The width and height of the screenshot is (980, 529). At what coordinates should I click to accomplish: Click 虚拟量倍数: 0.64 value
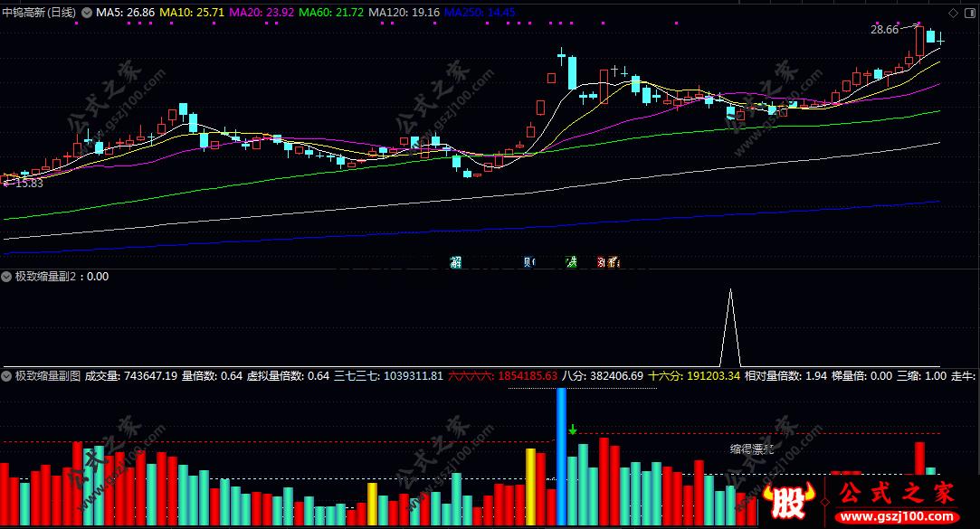click(288, 376)
